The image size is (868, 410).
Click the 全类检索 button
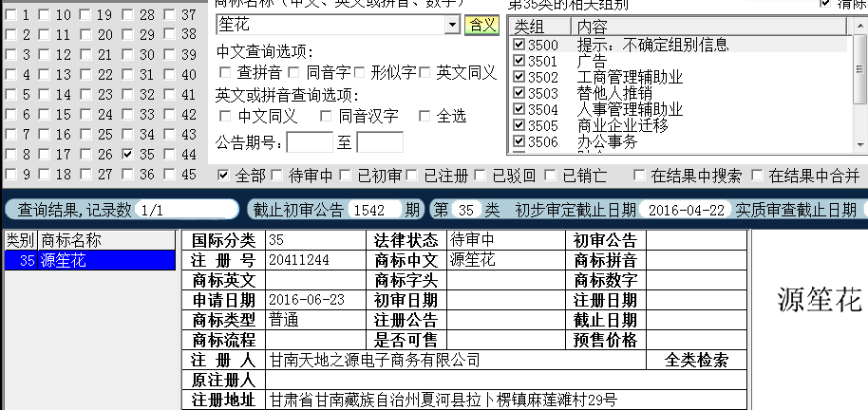pos(696,361)
